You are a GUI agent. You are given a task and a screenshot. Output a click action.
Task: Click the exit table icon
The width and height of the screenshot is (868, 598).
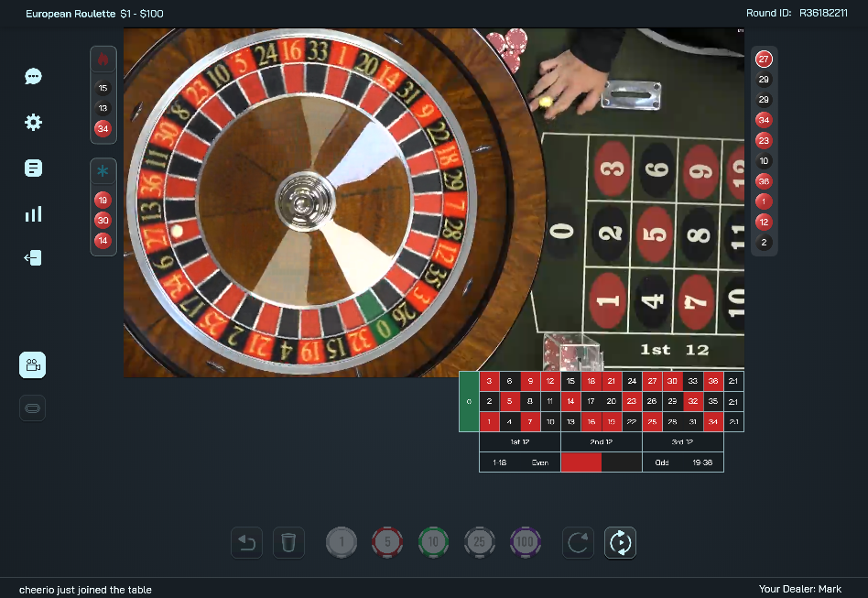(33, 258)
